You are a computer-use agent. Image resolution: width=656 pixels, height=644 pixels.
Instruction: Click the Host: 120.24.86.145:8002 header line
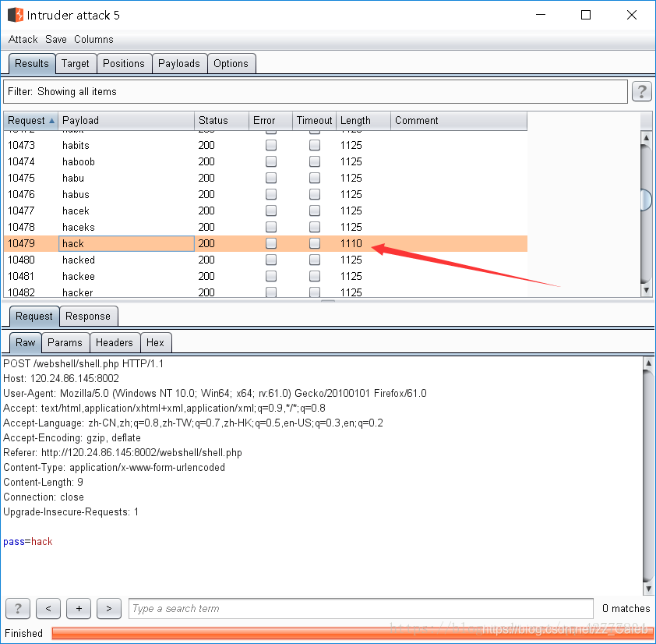(x=61, y=379)
